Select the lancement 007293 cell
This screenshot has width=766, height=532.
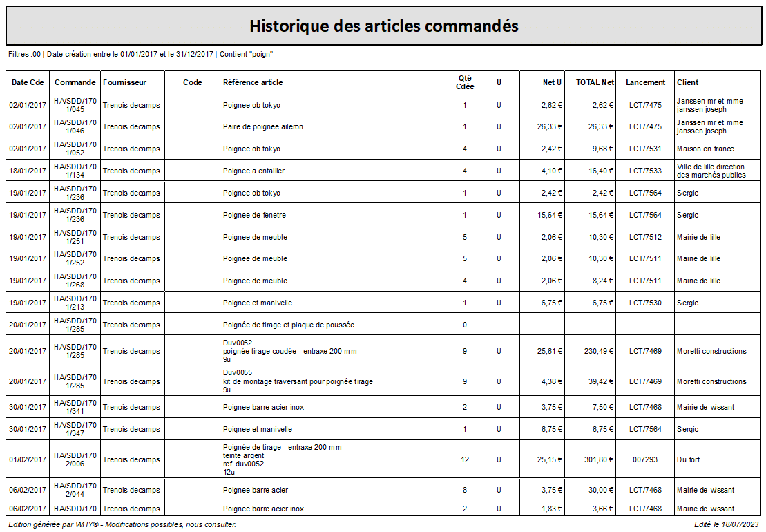[x=645, y=459]
